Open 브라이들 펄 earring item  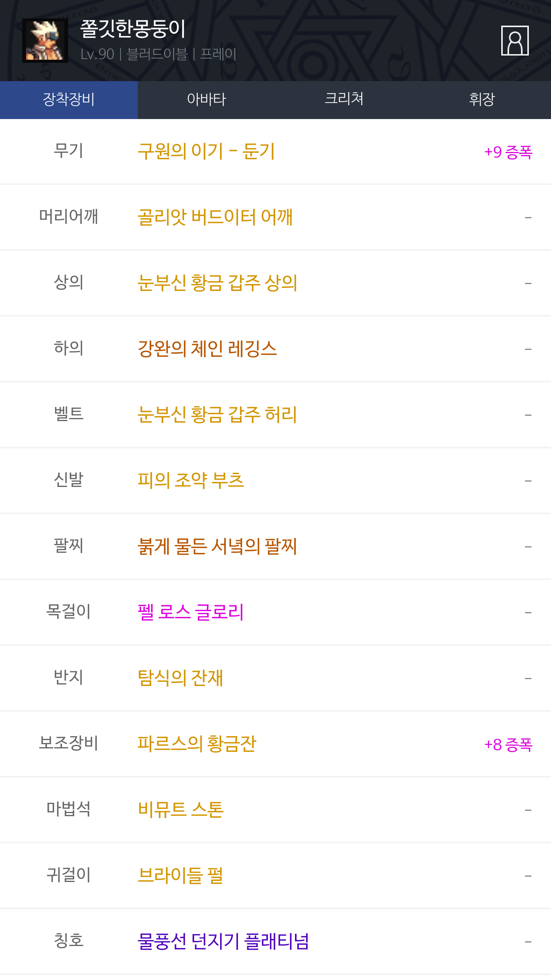(x=180, y=875)
